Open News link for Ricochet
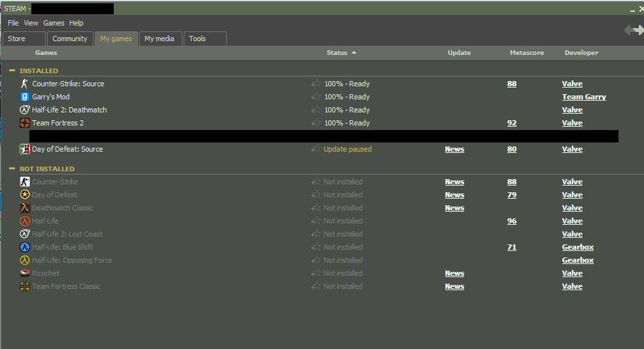 [x=454, y=273]
